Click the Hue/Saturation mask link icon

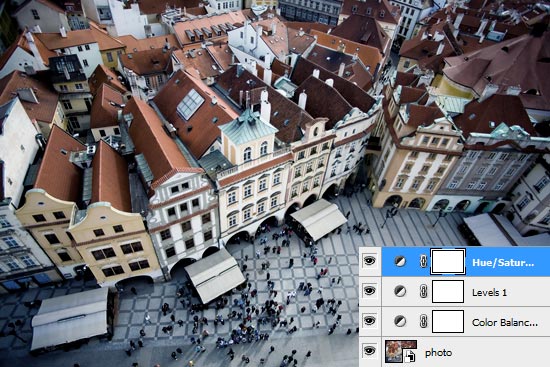423,261
